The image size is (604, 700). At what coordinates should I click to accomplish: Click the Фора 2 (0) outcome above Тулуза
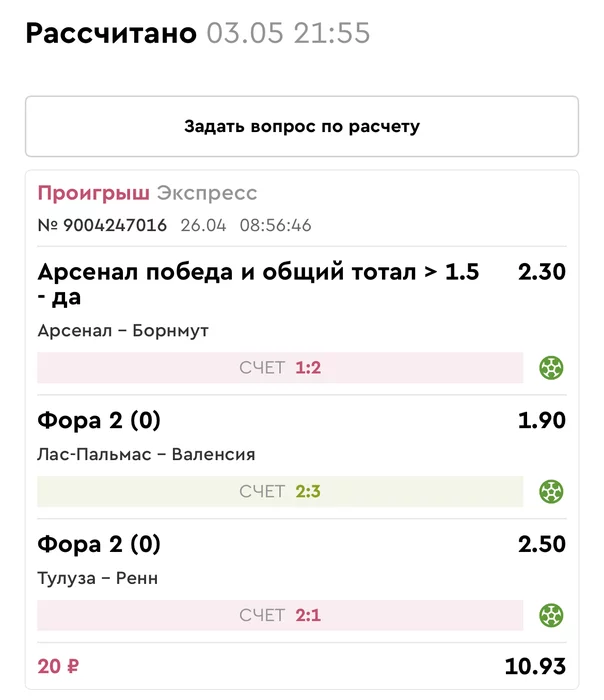click(x=99, y=544)
